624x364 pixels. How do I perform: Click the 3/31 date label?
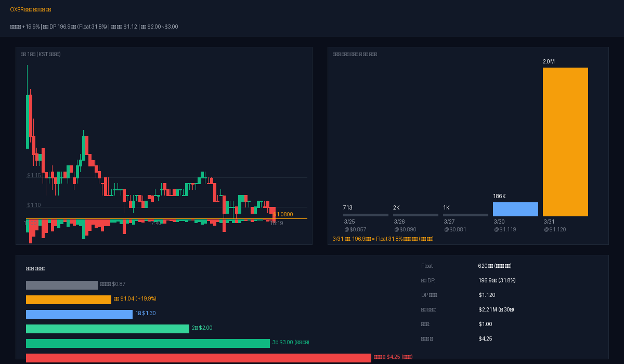click(x=549, y=222)
